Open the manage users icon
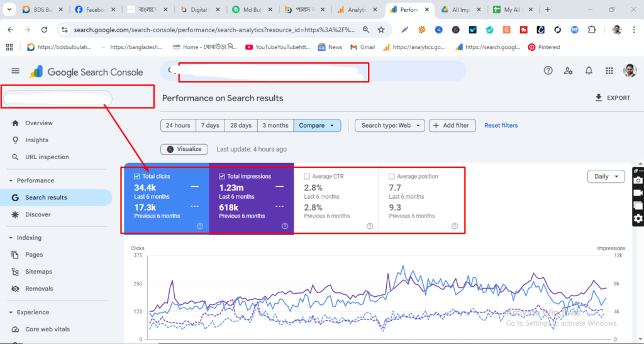Image resolution: width=644 pixels, height=344 pixels. (568, 70)
